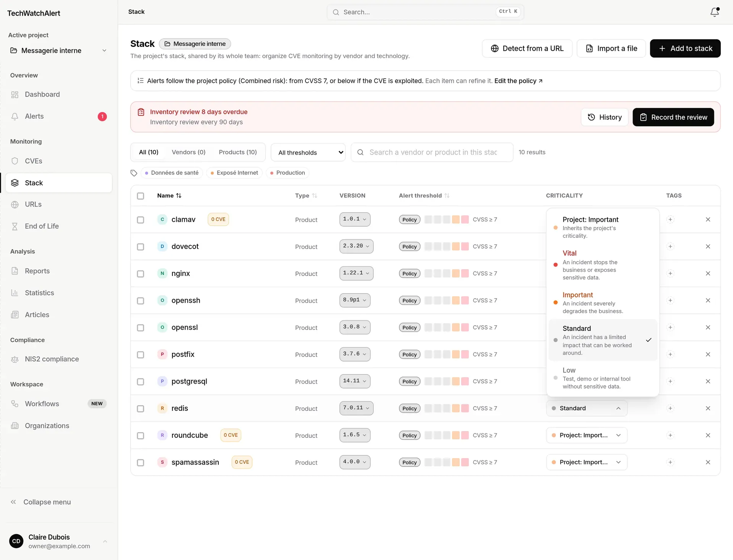Viewport: 733px width, 560px height.
Task: Remove clamav row with X icon
Action: (x=708, y=219)
